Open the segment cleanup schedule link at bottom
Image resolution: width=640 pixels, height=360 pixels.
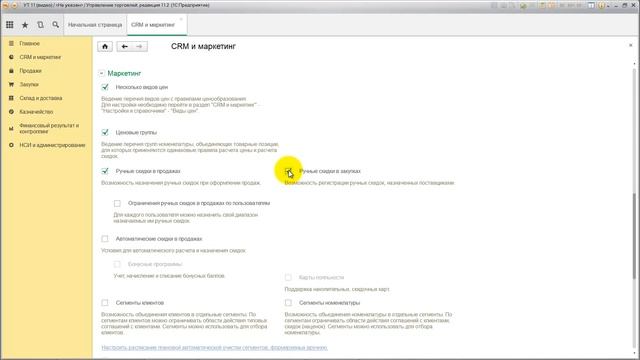[215, 347]
